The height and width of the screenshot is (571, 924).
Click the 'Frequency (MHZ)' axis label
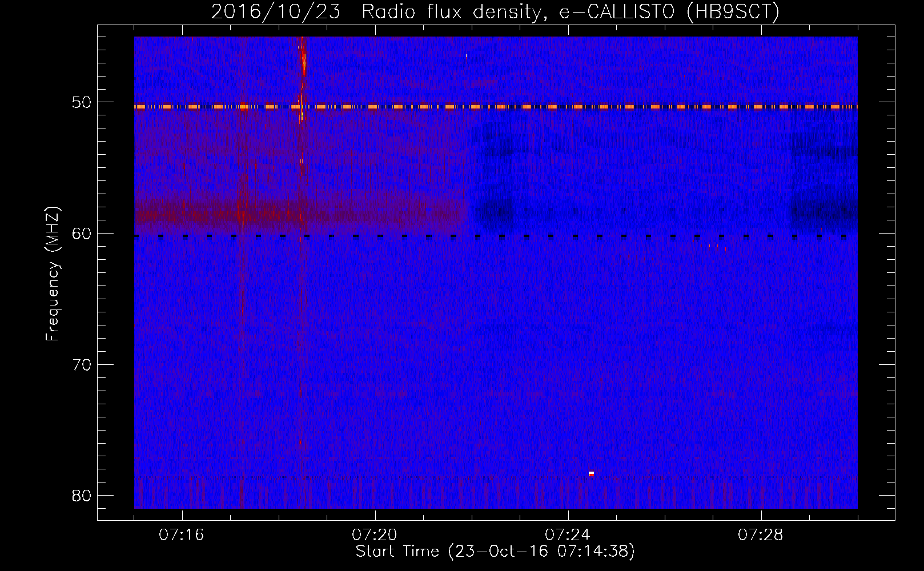click(x=53, y=274)
